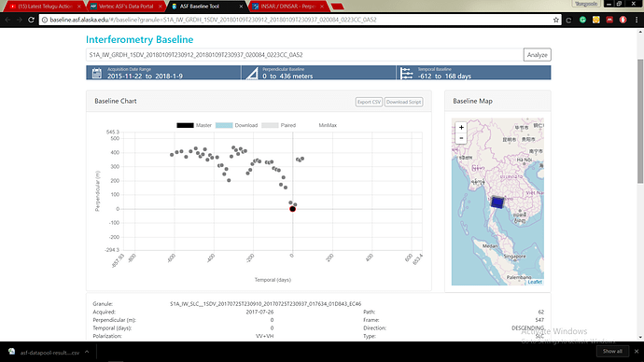The width and height of the screenshot is (644, 362).
Task: Click the Export CSV button
Action: coord(369,102)
